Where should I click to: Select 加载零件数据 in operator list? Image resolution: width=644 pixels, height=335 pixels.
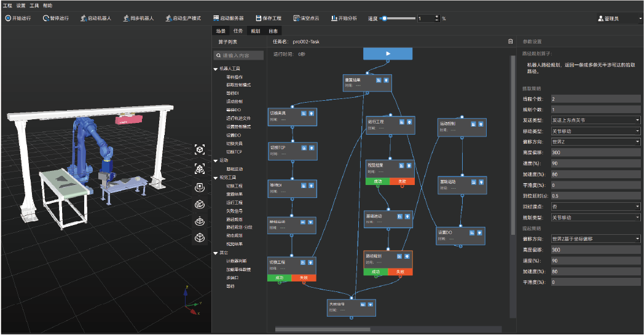pos(238,270)
